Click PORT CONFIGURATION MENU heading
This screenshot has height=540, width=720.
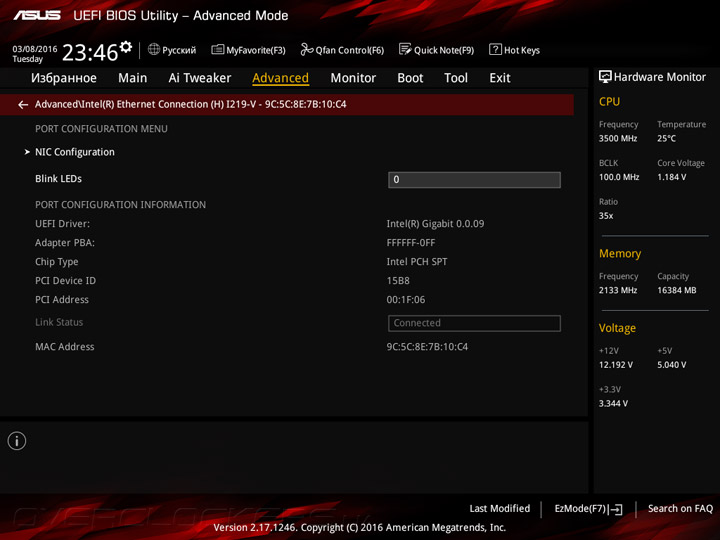[101, 129]
